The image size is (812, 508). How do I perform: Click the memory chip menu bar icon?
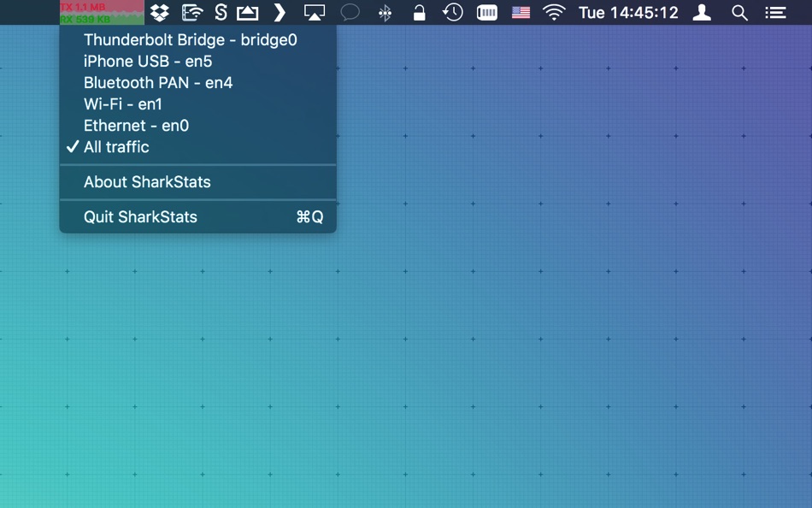click(x=487, y=13)
